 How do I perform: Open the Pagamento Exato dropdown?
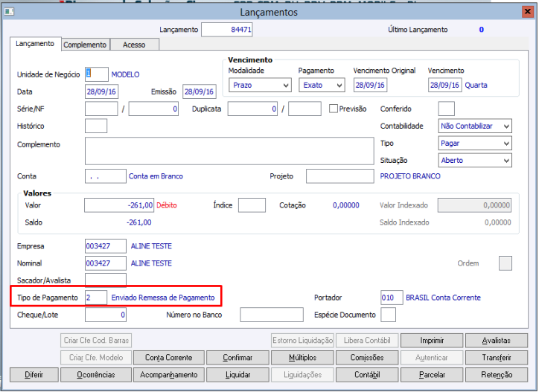[x=322, y=85]
